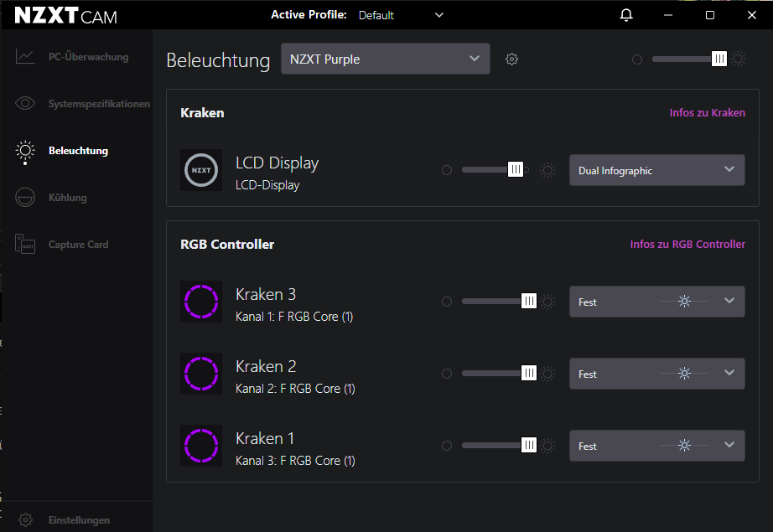The height and width of the screenshot is (532, 773).
Task: Click Kraken 3 dim brightness circle
Action: (x=447, y=302)
